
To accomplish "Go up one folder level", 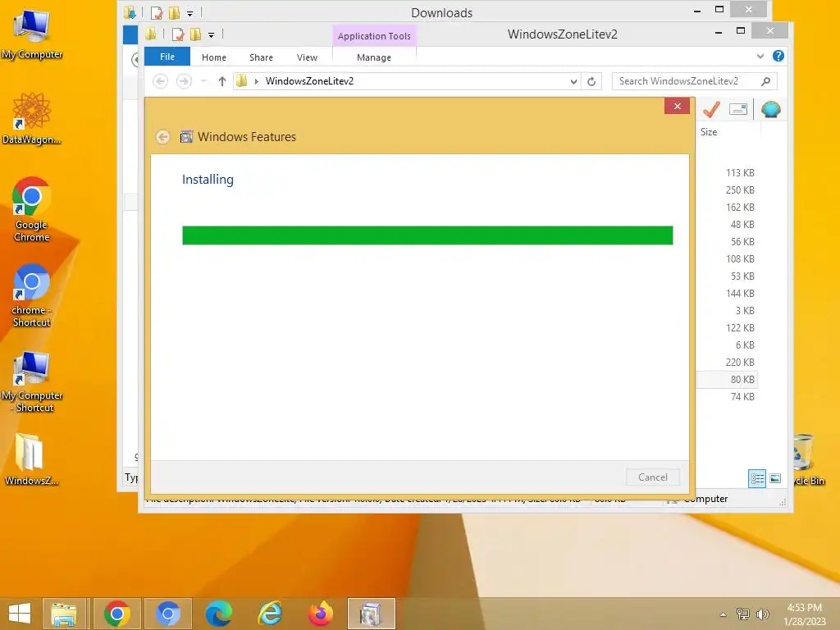I will [x=221, y=81].
